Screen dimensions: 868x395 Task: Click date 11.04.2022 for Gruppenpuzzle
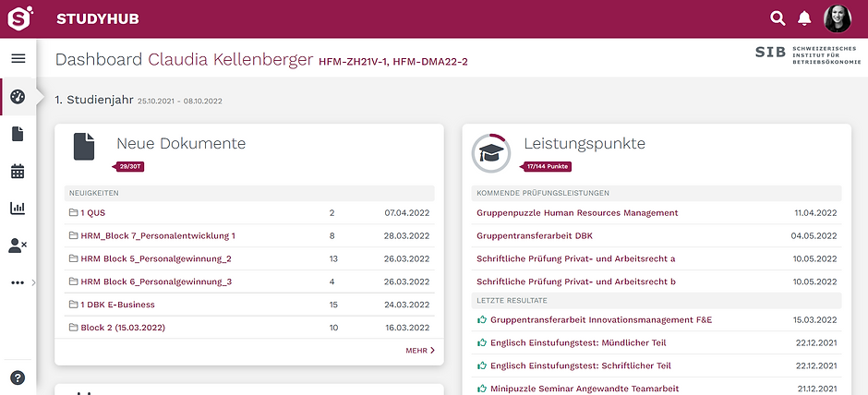(815, 212)
